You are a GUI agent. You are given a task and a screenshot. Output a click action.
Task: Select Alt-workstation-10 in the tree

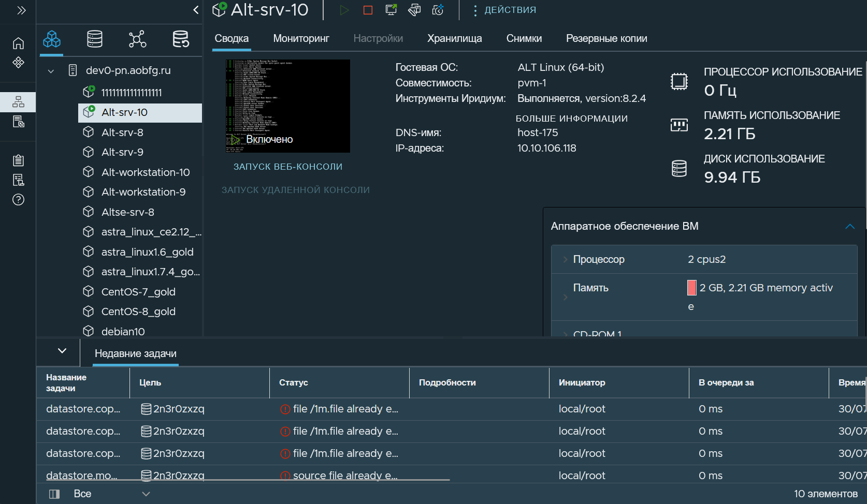point(146,172)
